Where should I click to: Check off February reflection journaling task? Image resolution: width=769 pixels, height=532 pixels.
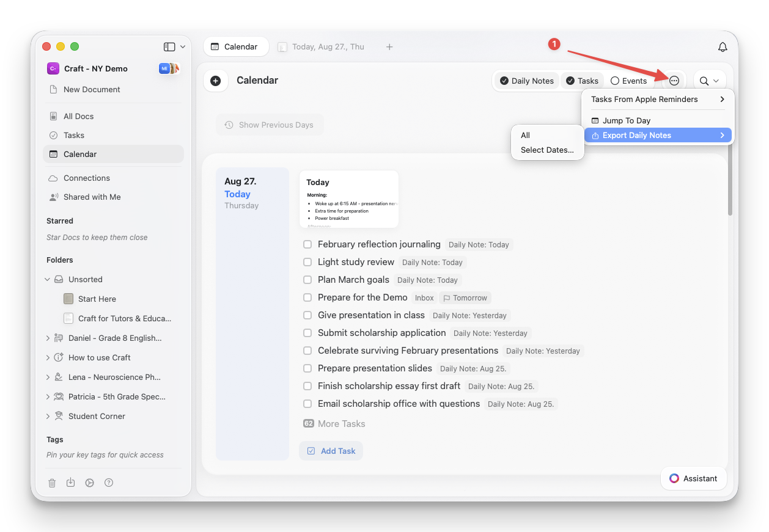pyautogui.click(x=307, y=244)
